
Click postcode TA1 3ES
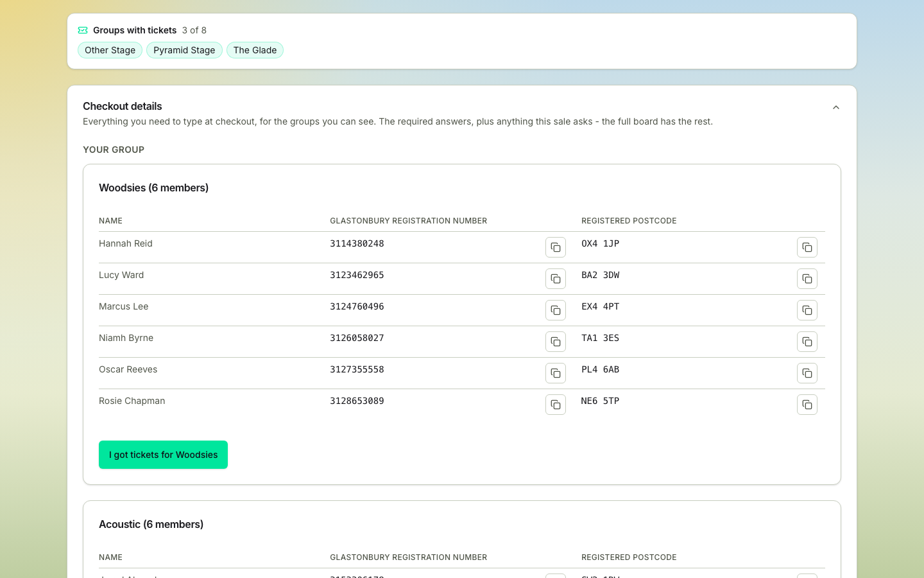601,338
